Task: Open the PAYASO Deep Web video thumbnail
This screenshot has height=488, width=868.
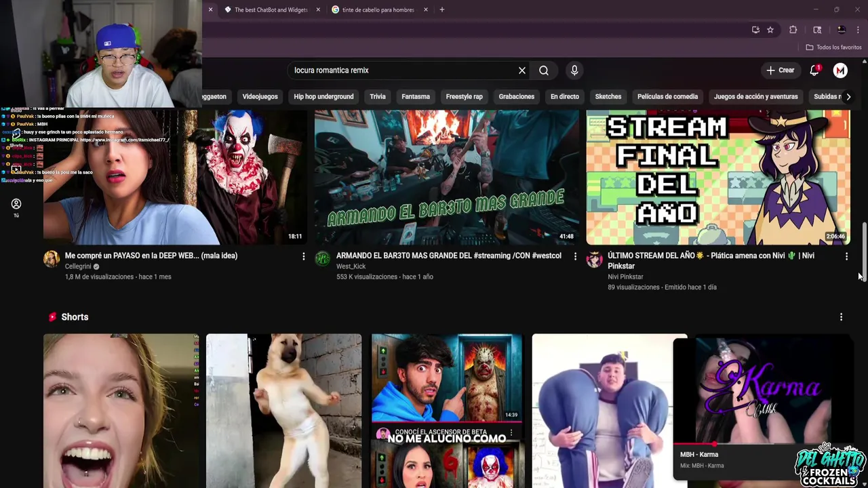Action: [175, 177]
